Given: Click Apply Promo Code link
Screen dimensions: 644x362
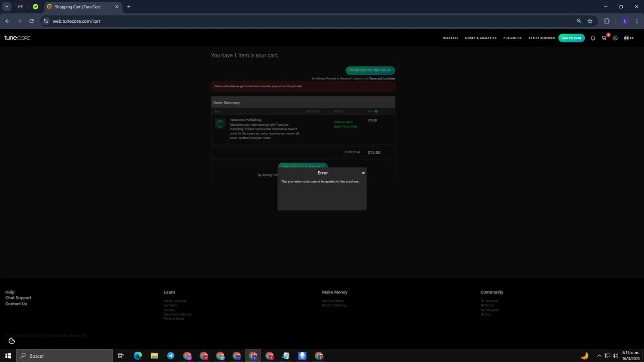Looking at the screenshot, I should point(345,127).
